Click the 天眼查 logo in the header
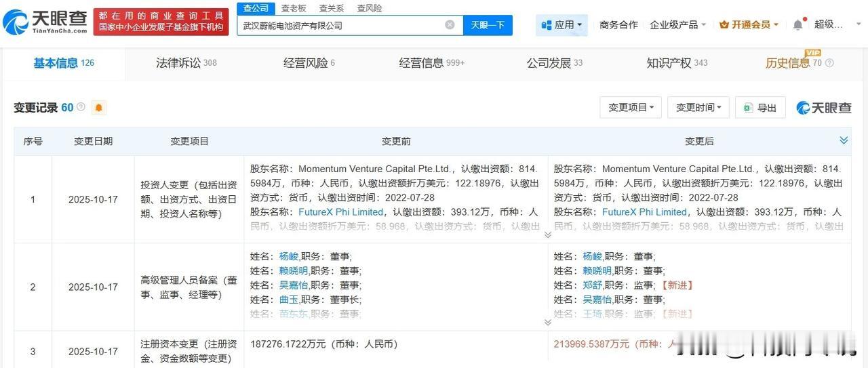This screenshot has width=868, height=368. coord(45,22)
